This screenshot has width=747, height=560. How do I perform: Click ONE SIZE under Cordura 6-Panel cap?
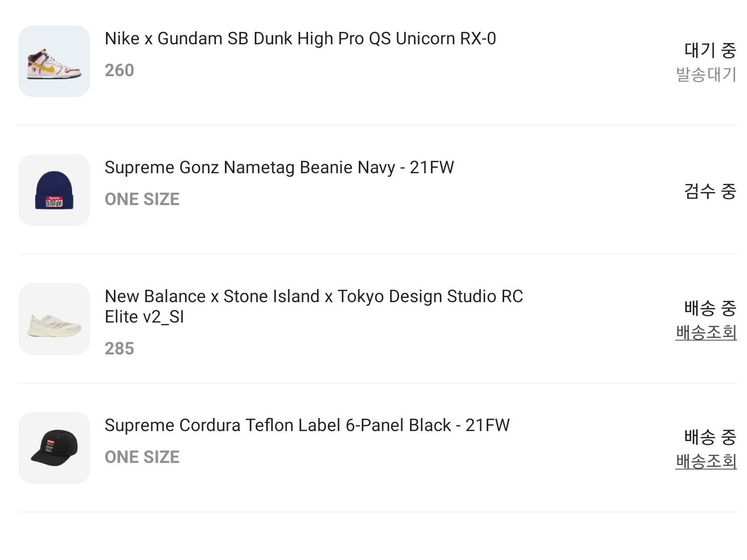pyautogui.click(x=142, y=457)
